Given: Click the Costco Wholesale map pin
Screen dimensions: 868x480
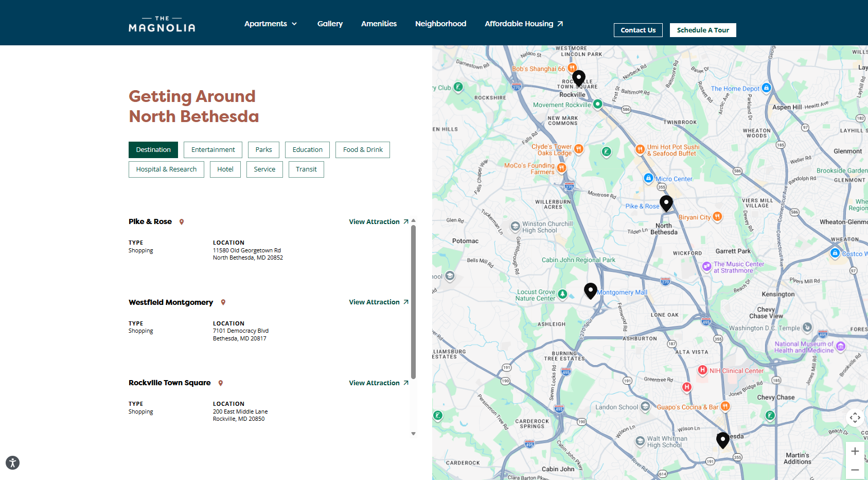Looking at the screenshot, I should [835, 253].
